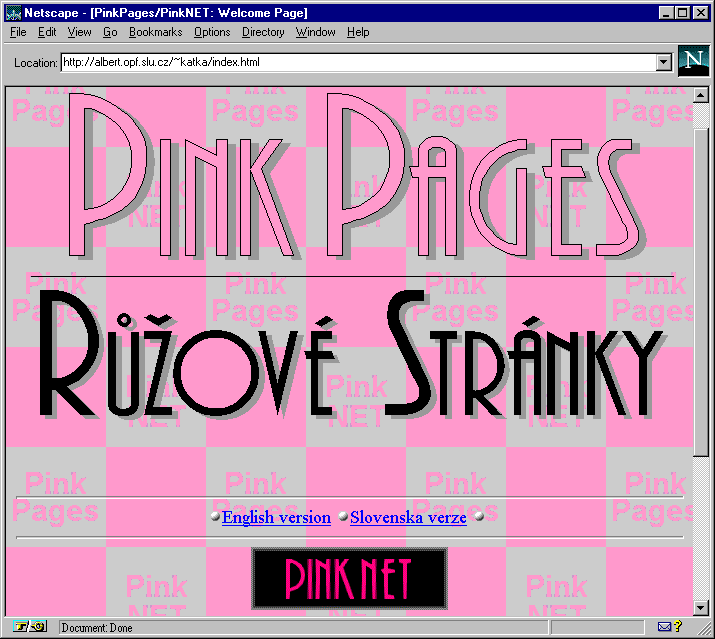715x639 pixels.
Task: Open the mail envelope icon in status bar
Action: (x=664, y=627)
